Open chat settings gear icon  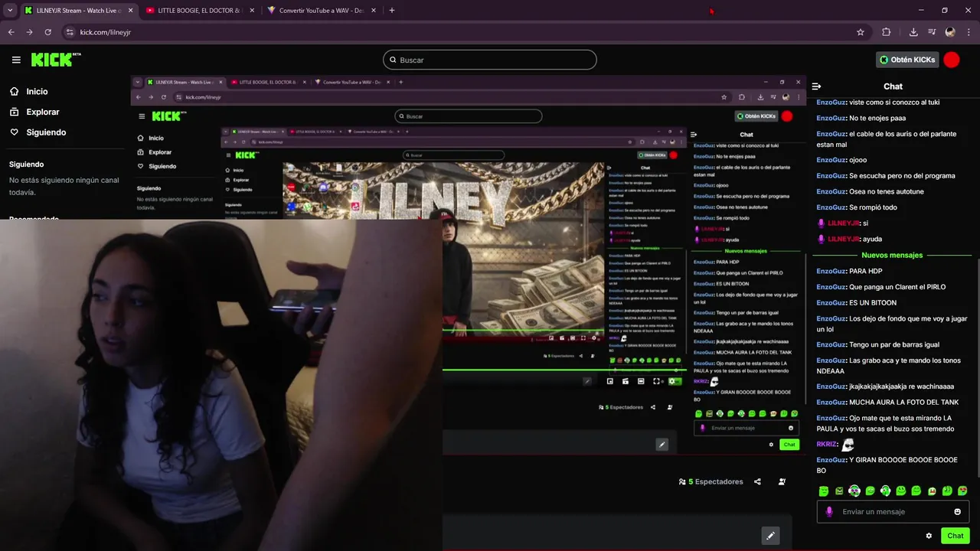coord(929,536)
